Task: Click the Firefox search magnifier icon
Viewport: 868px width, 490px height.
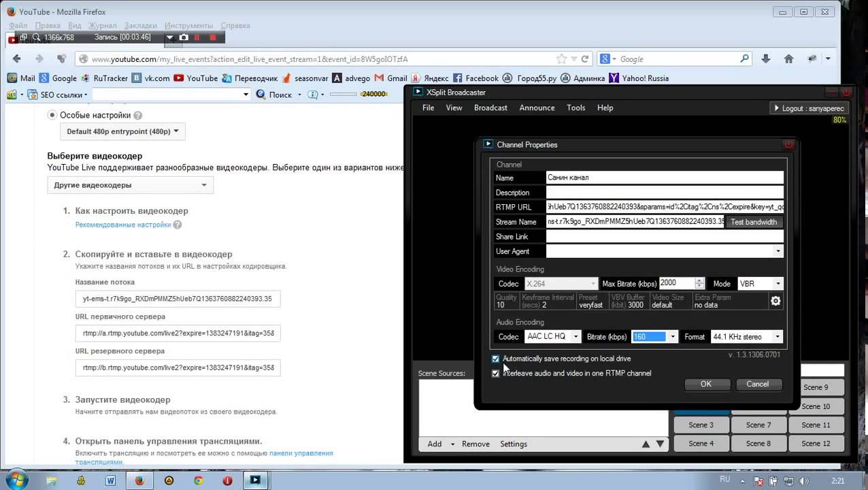Action: click(744, 59)
